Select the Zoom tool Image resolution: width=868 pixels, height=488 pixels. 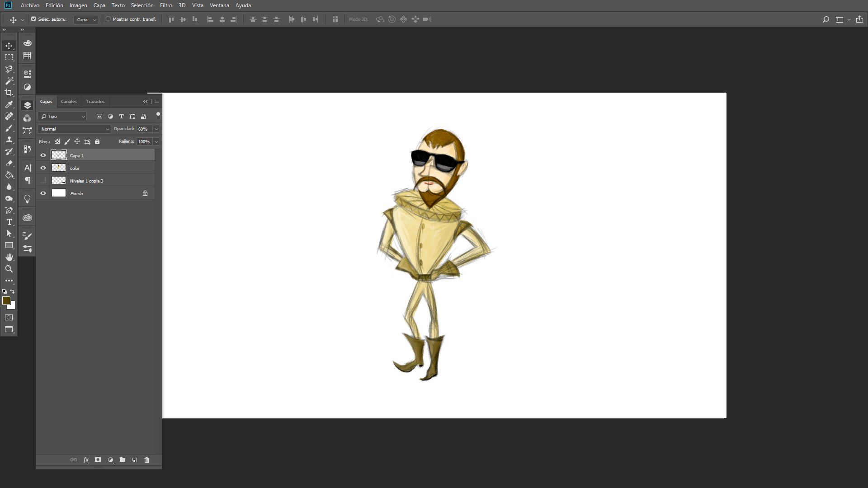pos(9,269)
